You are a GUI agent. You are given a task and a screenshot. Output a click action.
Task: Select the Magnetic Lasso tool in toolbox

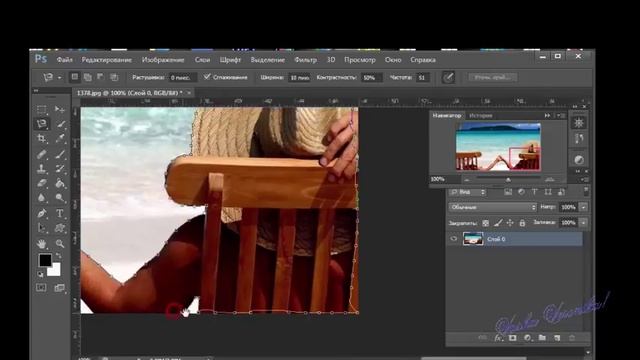point(41,124)
